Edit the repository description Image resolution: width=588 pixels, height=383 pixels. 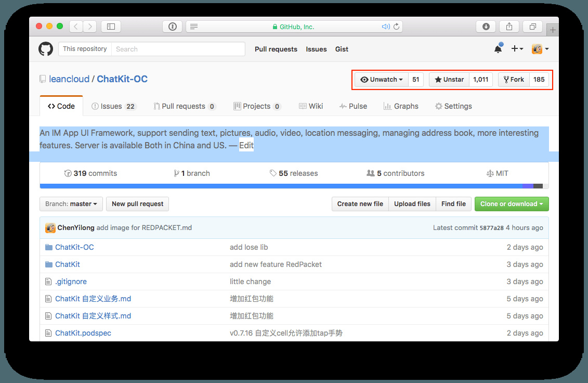pos(246,145)
